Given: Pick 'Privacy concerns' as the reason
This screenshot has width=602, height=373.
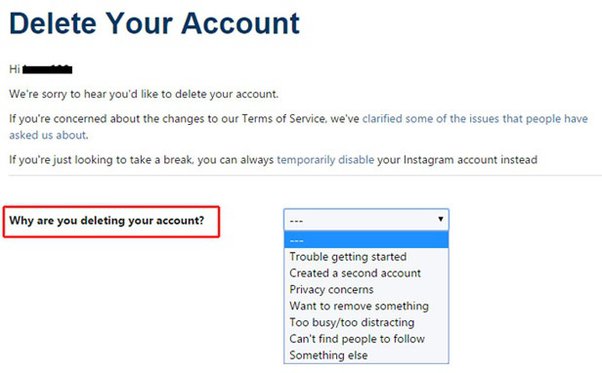Looking at the screenshot, I should coord(331,289).
